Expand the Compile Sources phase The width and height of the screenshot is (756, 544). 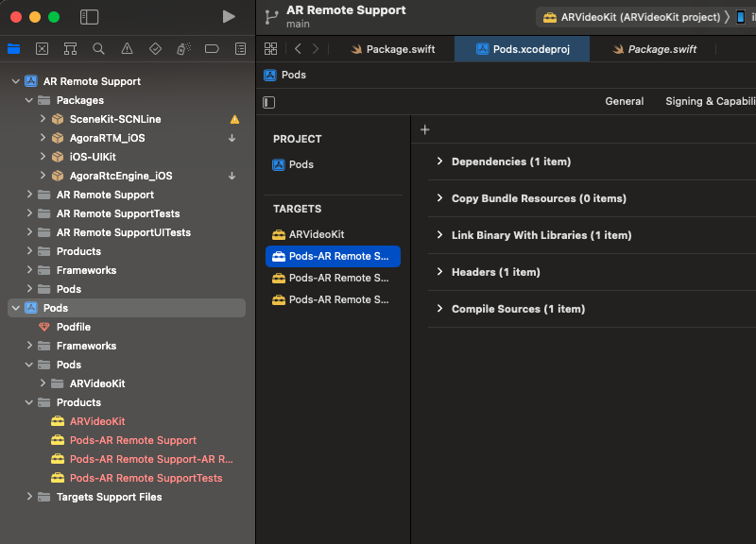coord(439,309)
